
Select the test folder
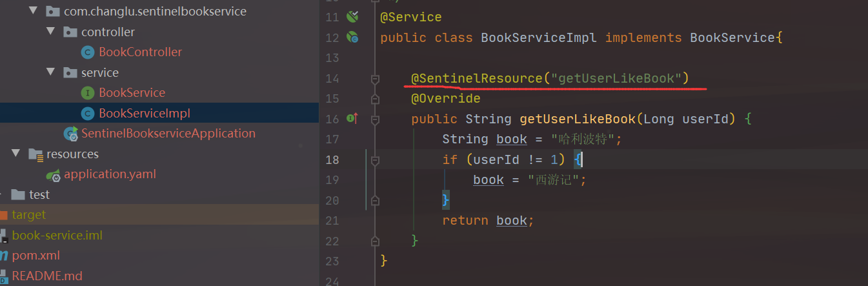[x=39, y=194]
